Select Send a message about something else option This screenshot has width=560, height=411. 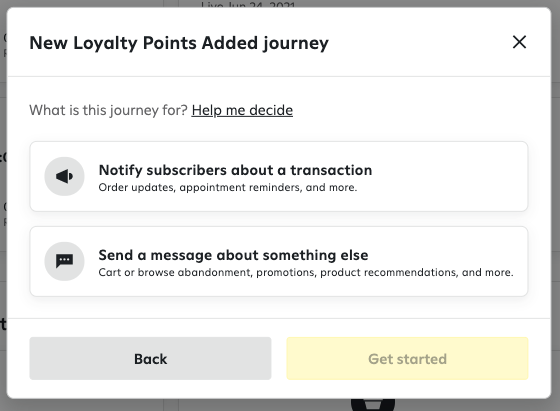279,261
